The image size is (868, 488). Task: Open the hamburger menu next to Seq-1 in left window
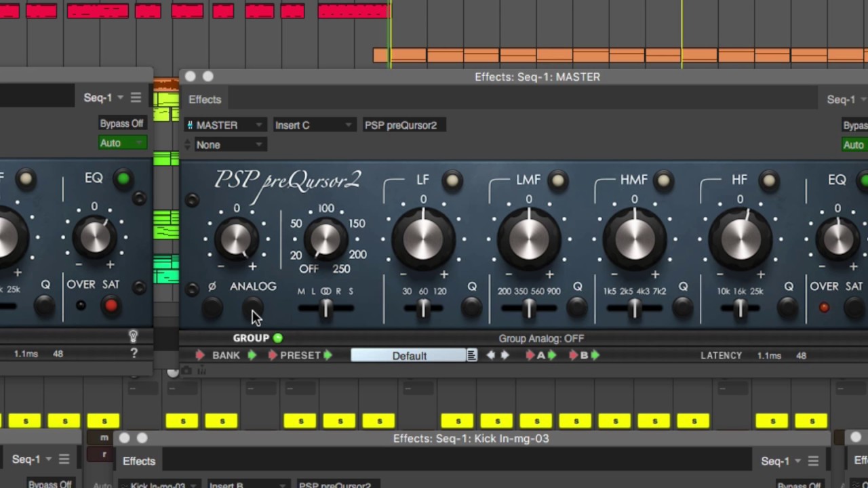pos(136,98)
